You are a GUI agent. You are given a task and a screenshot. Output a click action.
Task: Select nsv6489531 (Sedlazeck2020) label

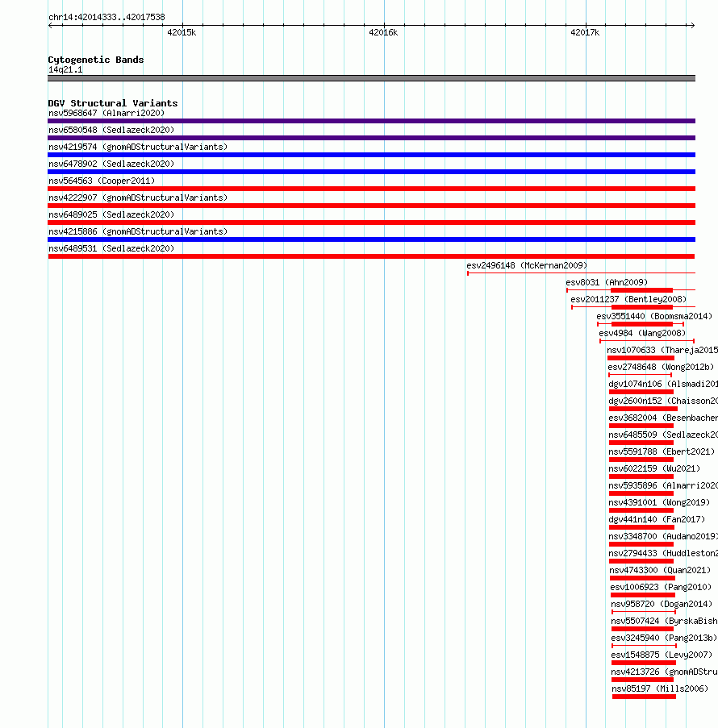click(111, 249)
